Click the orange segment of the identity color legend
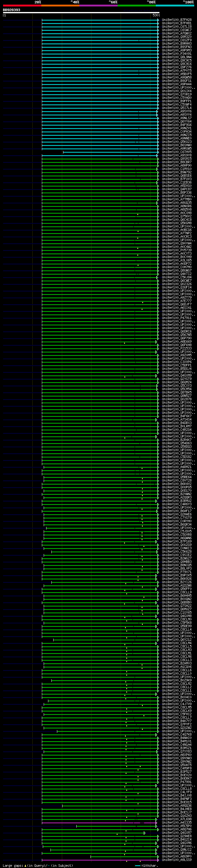The height and width of the screenshot is (868, 197). [60, 6]
